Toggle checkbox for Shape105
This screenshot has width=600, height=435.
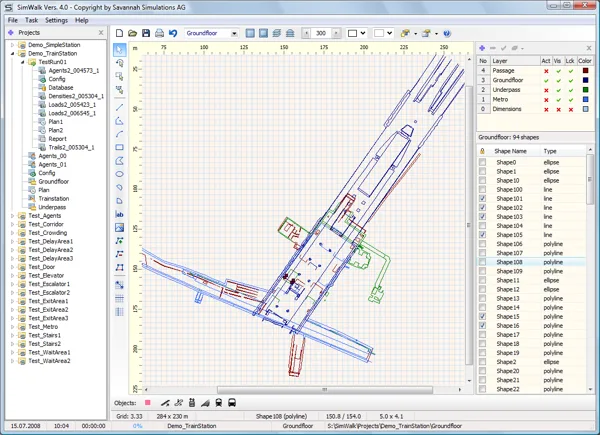click(482, 235)
